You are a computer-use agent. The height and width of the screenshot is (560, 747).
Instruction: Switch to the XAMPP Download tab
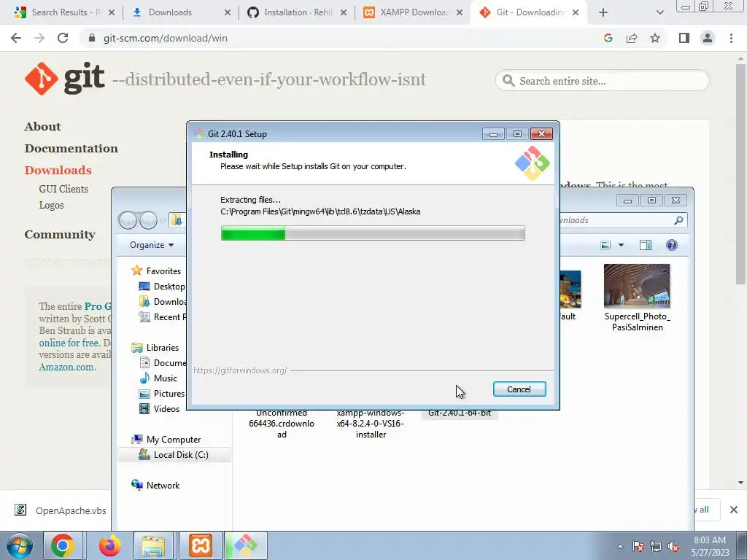(x=411, y=12)
